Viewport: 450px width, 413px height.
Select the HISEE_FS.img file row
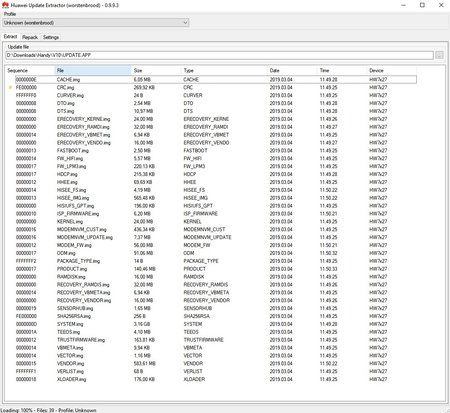pos(216,190)
